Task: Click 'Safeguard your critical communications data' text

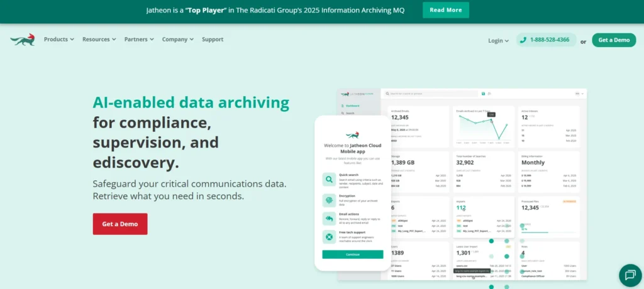Action: [x=189, y=184]
